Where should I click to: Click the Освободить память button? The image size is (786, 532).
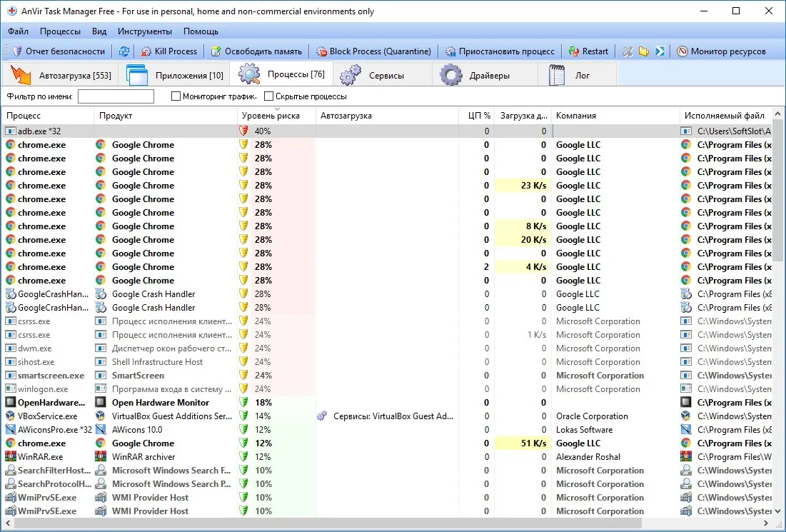[x=257, y=51]
